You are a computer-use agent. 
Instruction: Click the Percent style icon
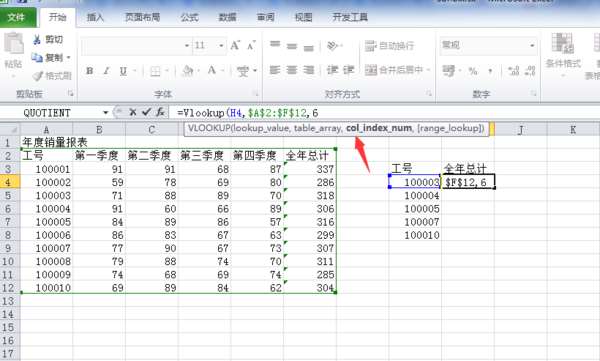point(473,71)
